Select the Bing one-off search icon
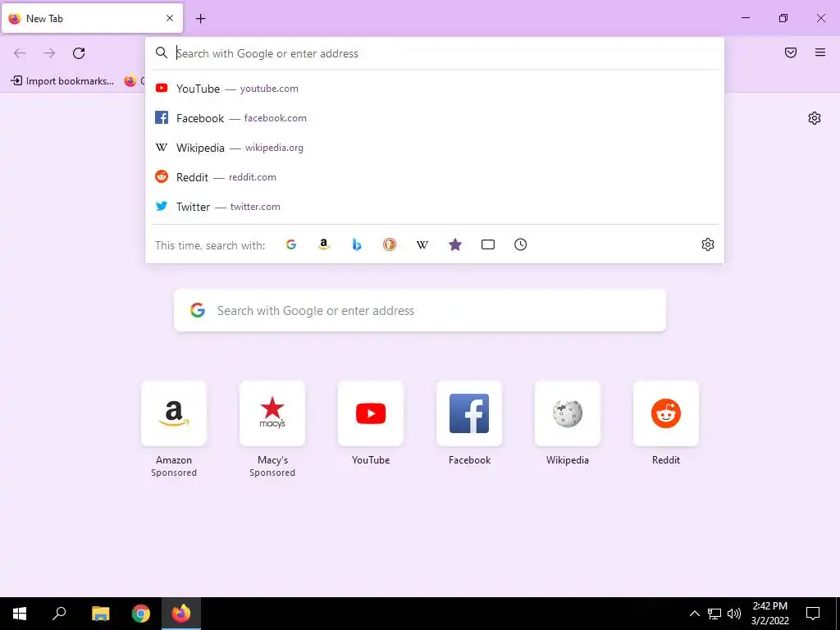 click(x=357, y=244)
